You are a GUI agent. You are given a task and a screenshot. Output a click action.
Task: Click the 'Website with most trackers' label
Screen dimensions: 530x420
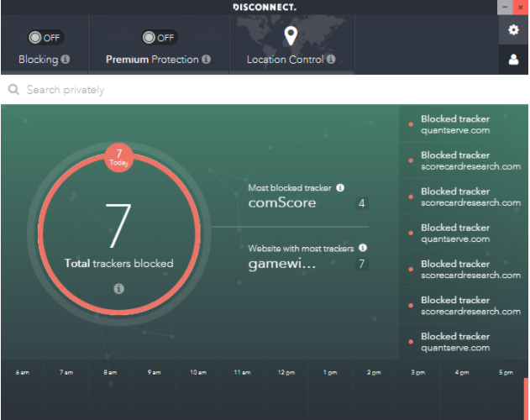[301, 249]
